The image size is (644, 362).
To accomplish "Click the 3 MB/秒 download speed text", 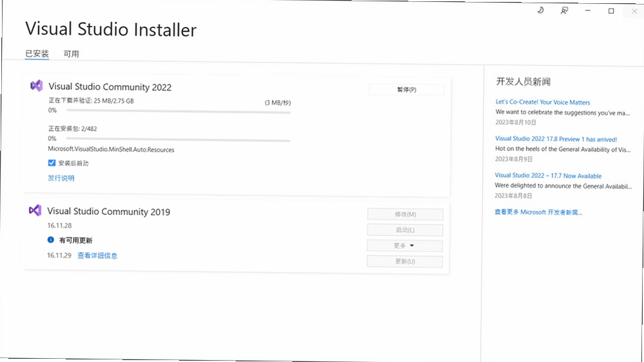I will [278, 103].
